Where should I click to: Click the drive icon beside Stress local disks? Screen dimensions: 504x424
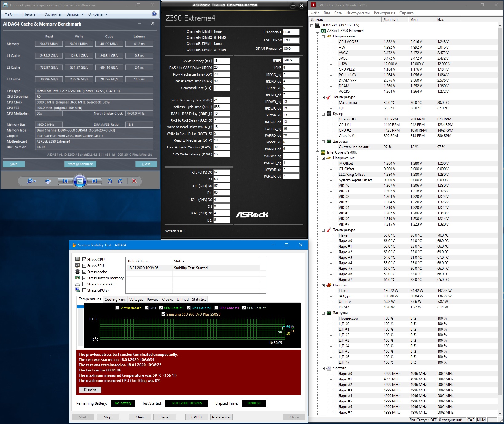[x=77, y=284]
